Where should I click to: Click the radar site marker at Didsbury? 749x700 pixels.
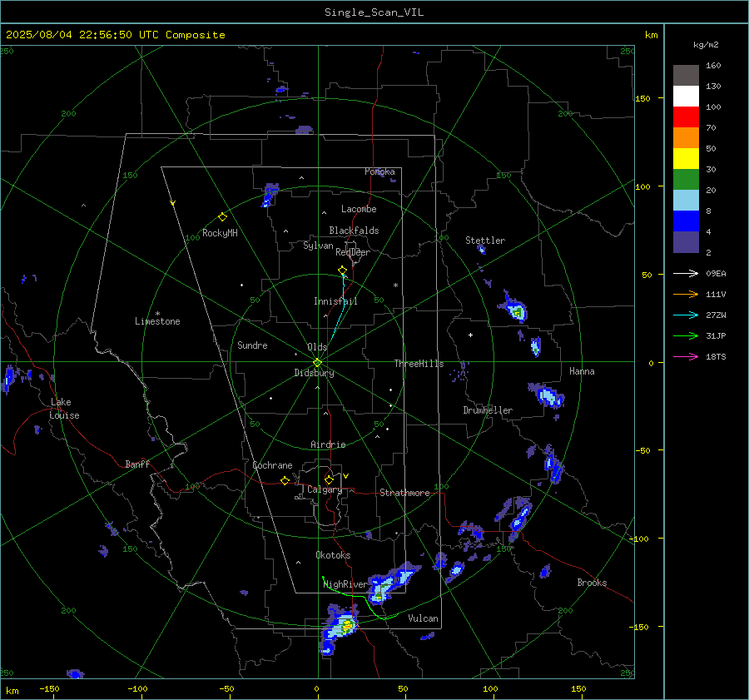coord(318,362)
